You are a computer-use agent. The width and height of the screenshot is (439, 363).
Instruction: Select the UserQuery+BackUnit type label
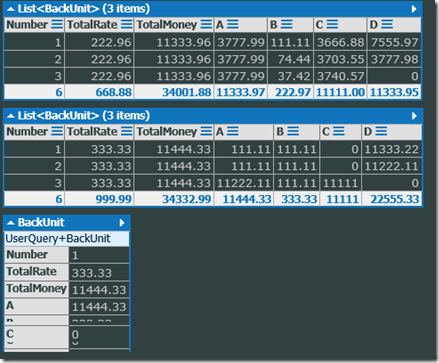point(58,239)
